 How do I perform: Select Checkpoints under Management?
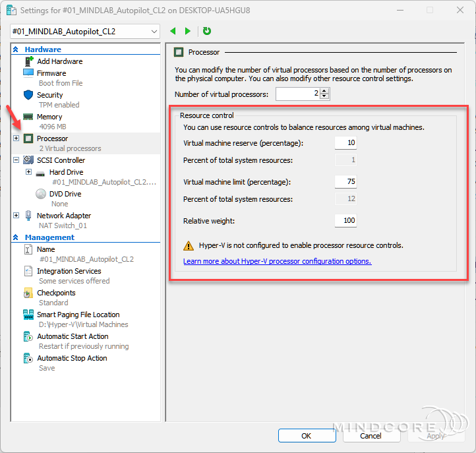click(56, 293)
